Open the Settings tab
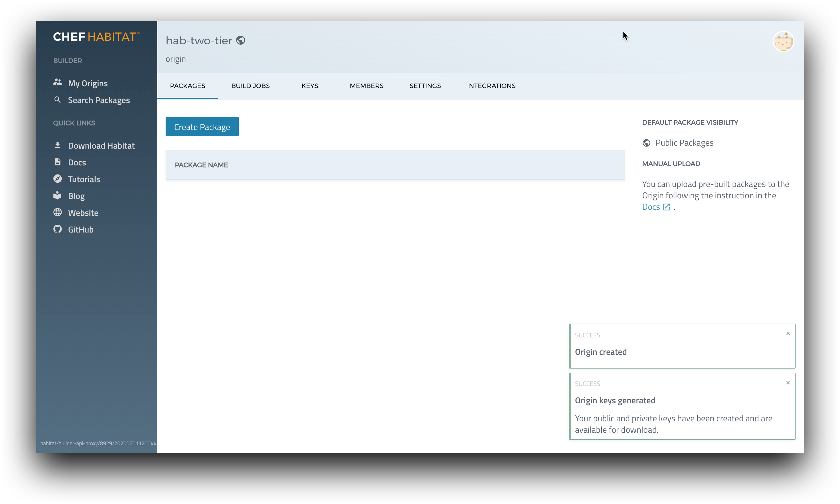 [425, 86]
